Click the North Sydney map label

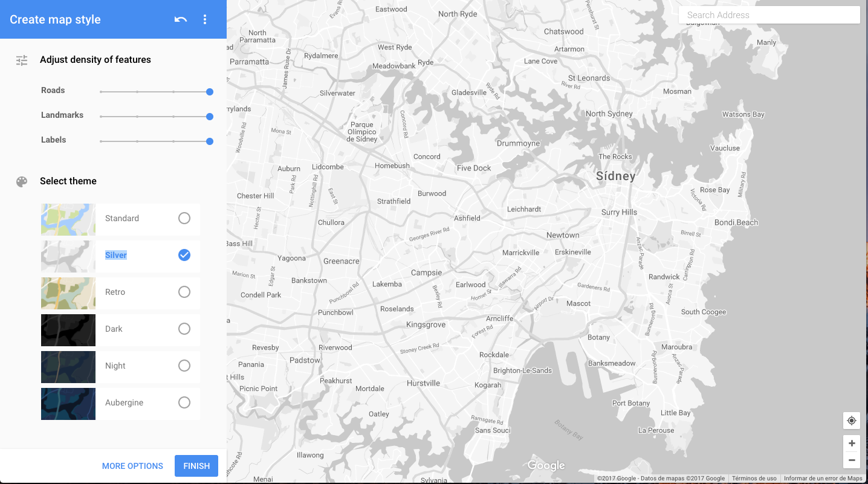[x=609, y=114]
